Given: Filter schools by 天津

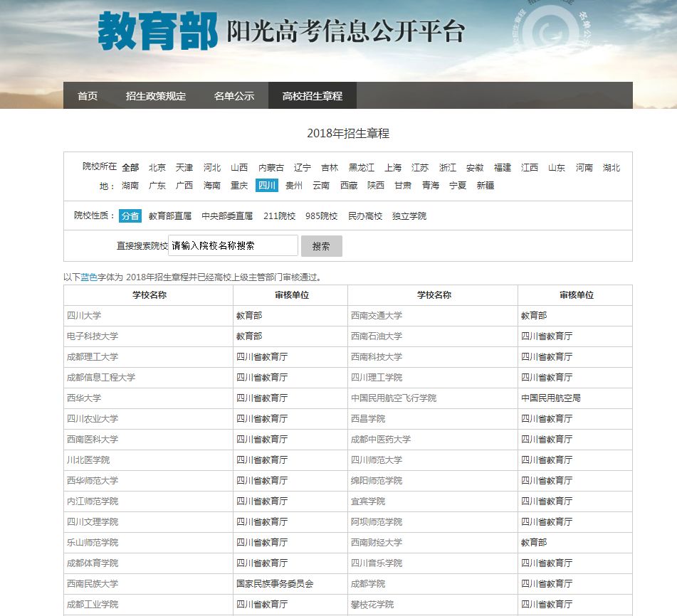Looking at the screenshot, I should 184,167.
